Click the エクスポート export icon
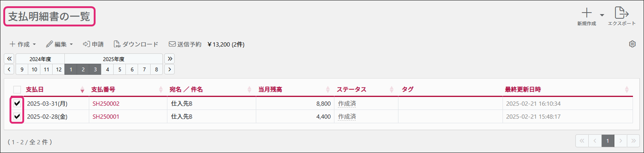This screenshot has width=644, height=153. tap(621, 13)
